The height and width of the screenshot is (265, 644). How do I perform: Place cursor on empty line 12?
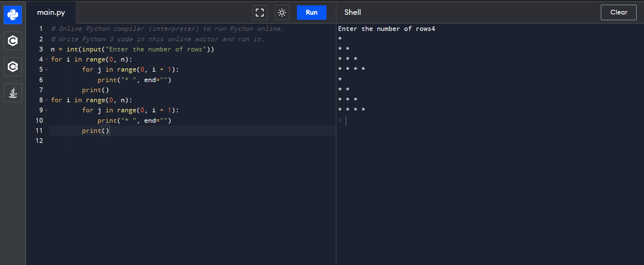(135, 141)
